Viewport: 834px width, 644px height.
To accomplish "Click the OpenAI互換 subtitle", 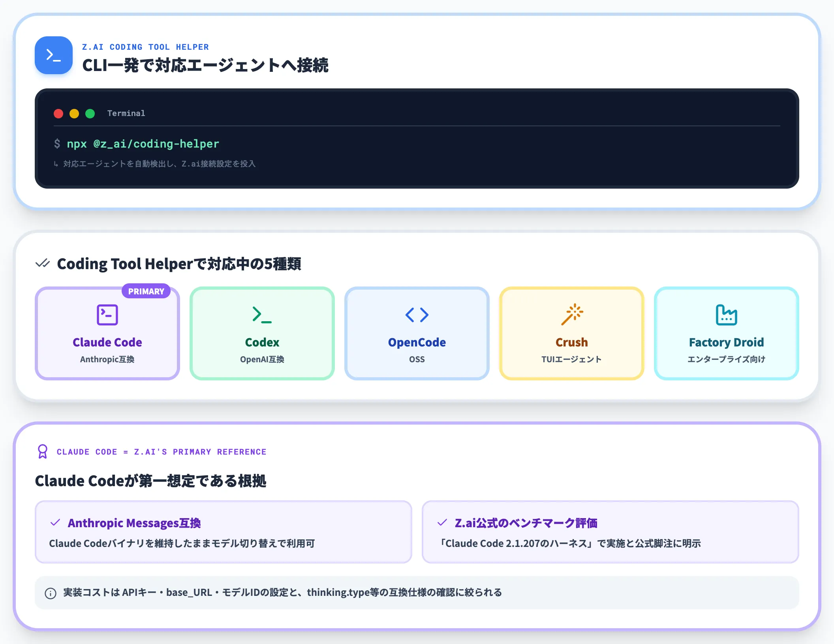I will click(x=262, y=359).
